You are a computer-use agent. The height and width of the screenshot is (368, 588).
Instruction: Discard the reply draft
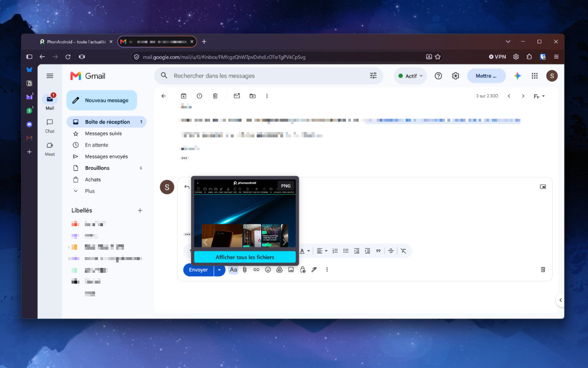click(x=543, y=269)
